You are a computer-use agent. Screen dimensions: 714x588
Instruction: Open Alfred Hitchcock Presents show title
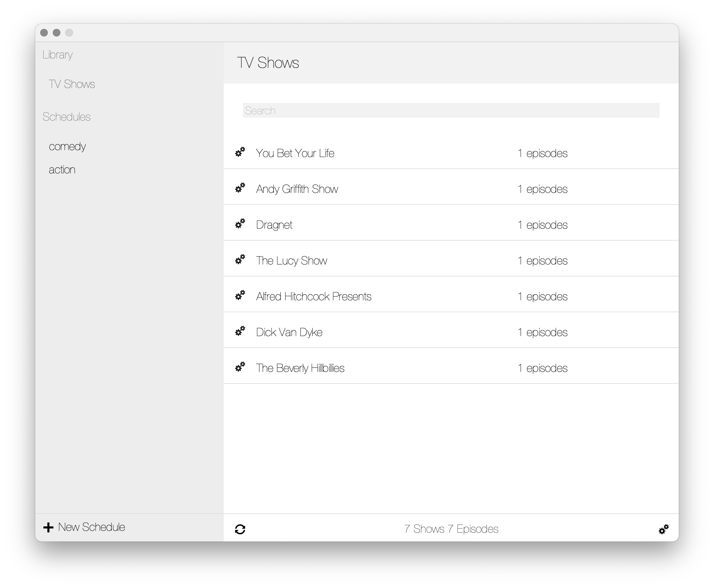click(x=313, y=297)
